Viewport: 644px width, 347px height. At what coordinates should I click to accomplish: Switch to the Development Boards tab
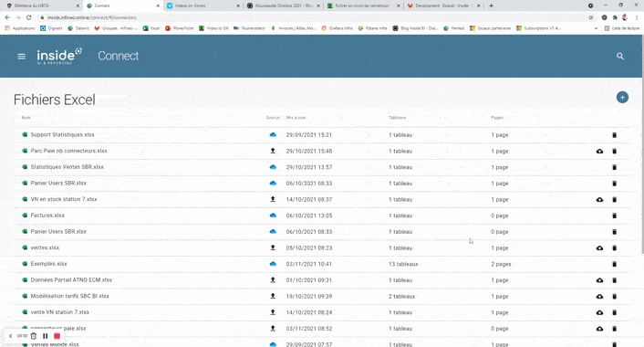tap(443, 5)
